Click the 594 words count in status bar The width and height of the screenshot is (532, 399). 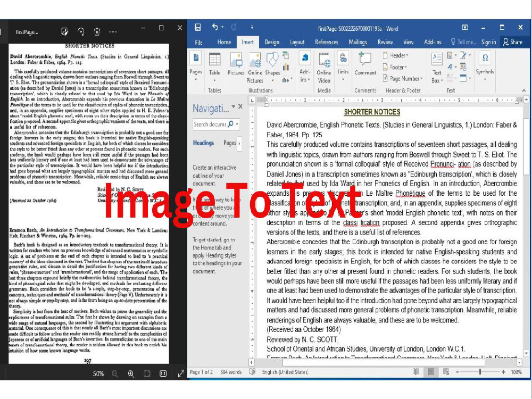(x=231, y=372)
